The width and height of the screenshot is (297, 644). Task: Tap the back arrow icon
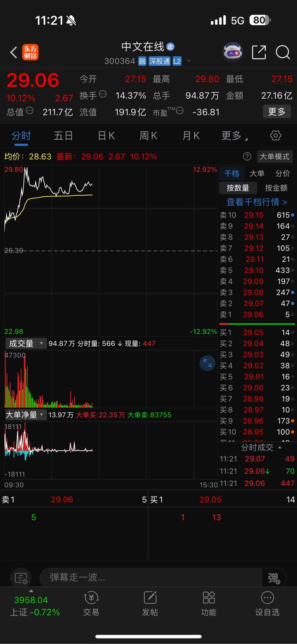tap(14, 52)
